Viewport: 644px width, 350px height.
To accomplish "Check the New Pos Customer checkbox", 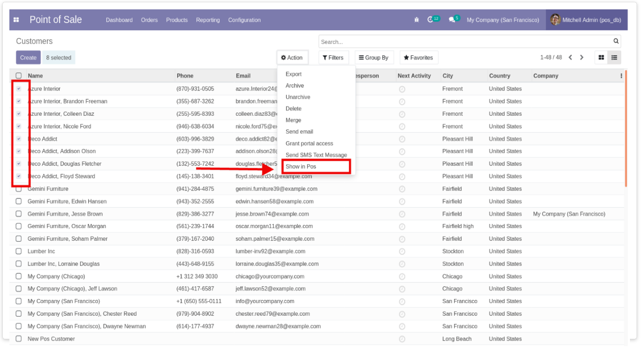I will (x=19, y=339).
